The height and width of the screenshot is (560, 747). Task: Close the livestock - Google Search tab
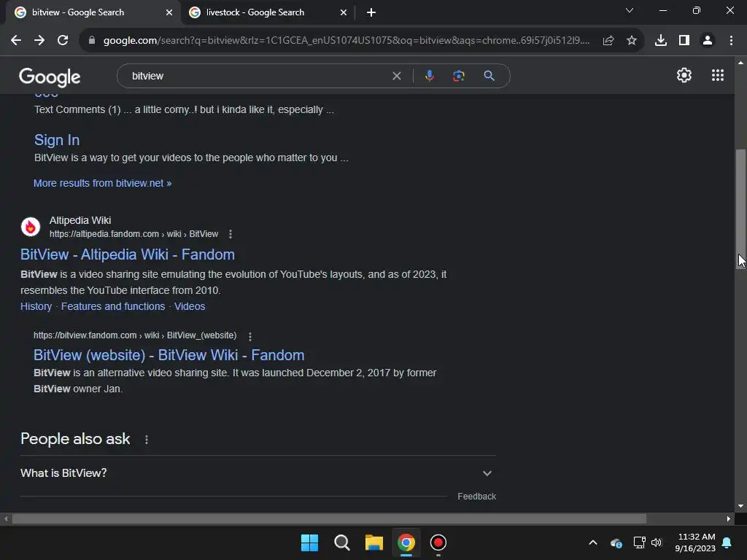344,13
